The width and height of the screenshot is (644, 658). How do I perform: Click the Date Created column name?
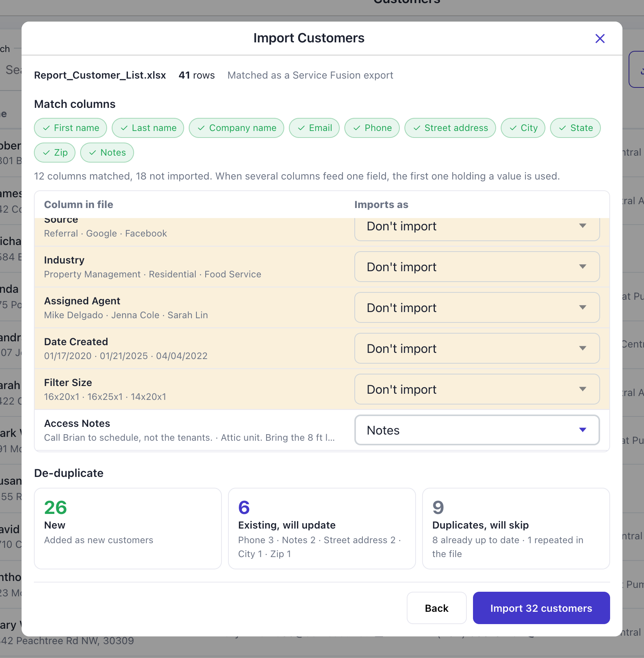coord(76,342)
